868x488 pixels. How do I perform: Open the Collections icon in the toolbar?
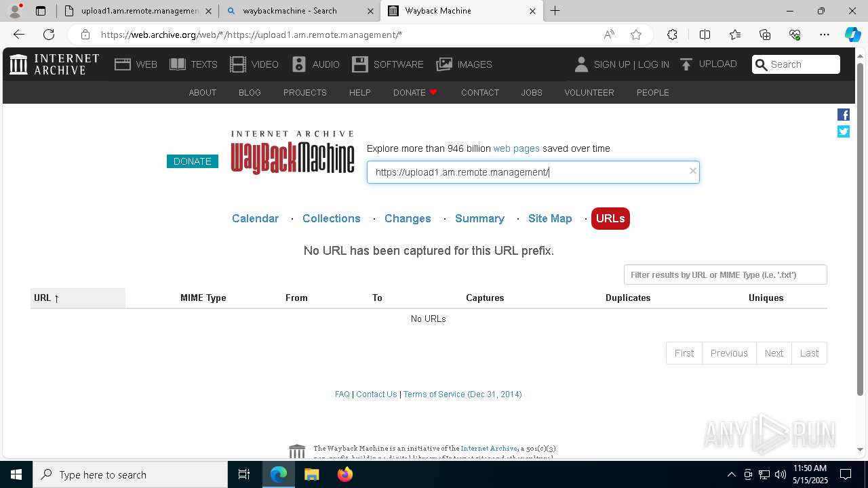pyautogui.click(x=765, y=35)
